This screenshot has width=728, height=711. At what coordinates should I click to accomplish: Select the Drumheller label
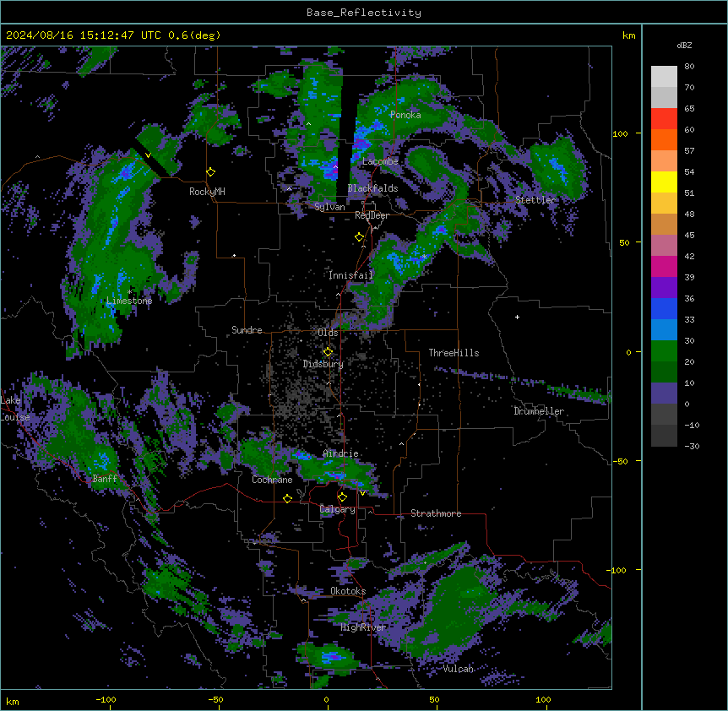539,411
